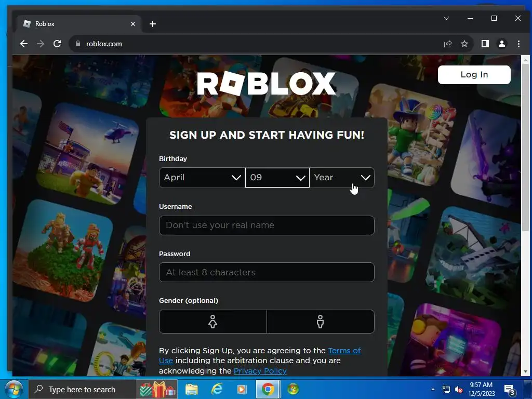Bookmark this page with the star icon
532x399 pixels.
464,44
